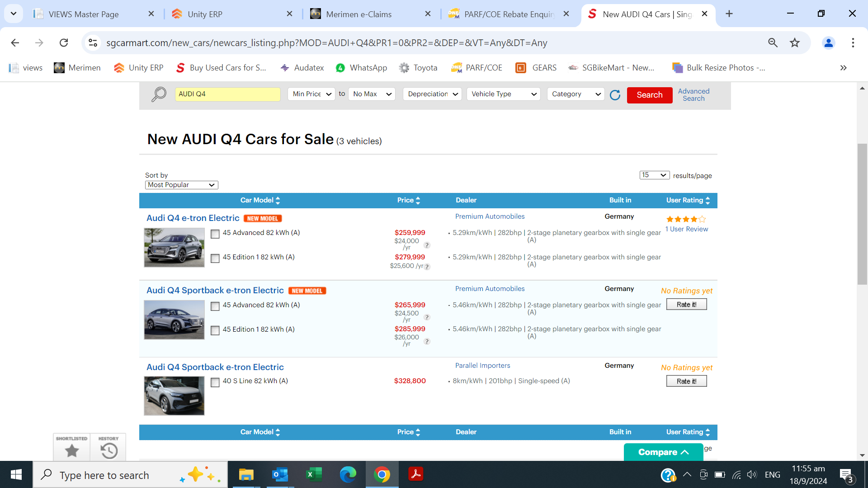Click the magnifying glass beside AUDI Q4
This screenshot has height=488, width=868.
(x=159, y=94)
